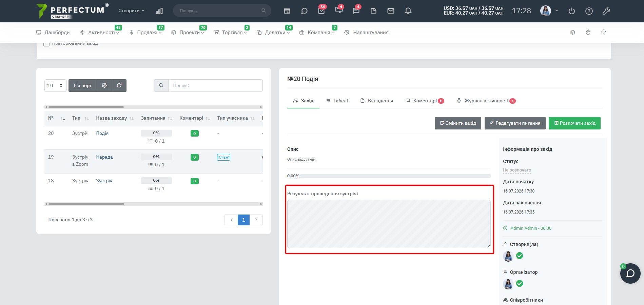Open the table settings gear button
This screenshot has width=644, height=305.
104,85
